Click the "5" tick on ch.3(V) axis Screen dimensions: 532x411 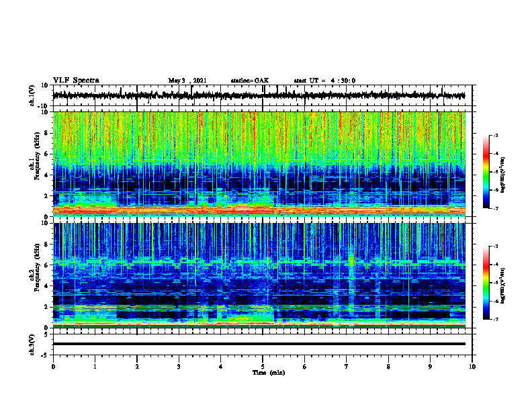coord(47,334)
